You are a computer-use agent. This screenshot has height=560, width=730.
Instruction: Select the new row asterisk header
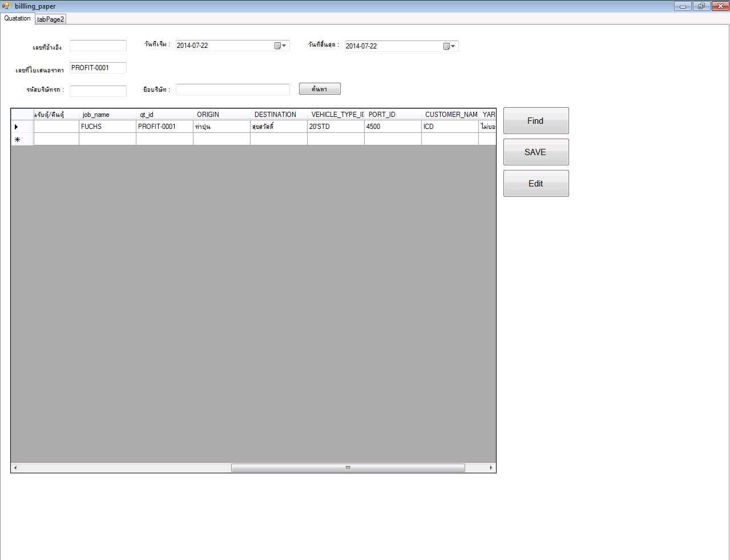coord(22,139)
